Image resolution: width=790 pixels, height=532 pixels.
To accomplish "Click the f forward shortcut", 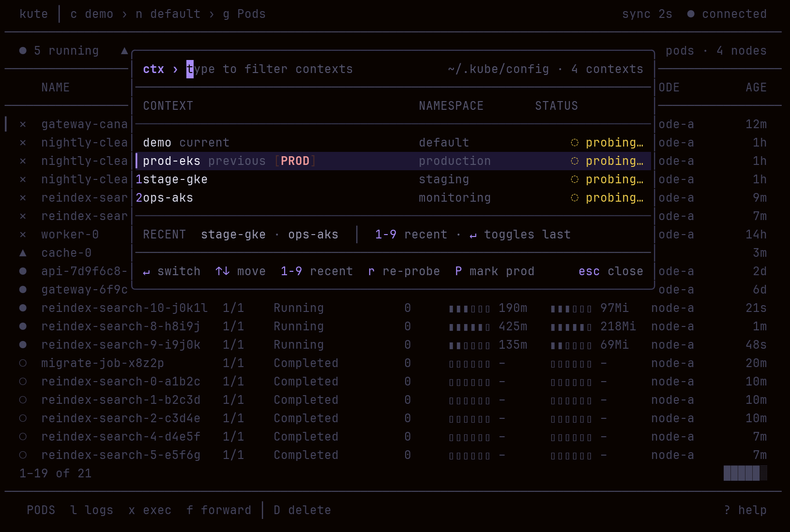I will (219, 510).
